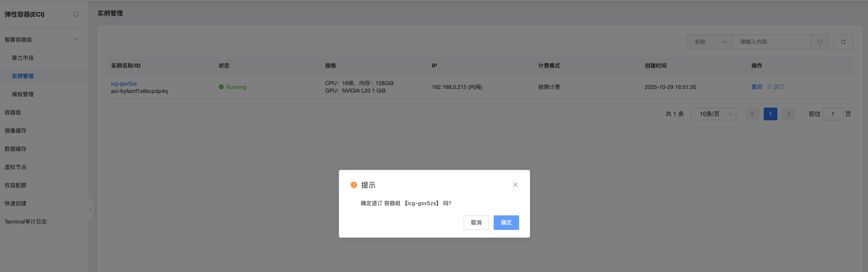Open the 名称 filter dropdown
This screenshot has width=868, height=272.
(710, 42)
